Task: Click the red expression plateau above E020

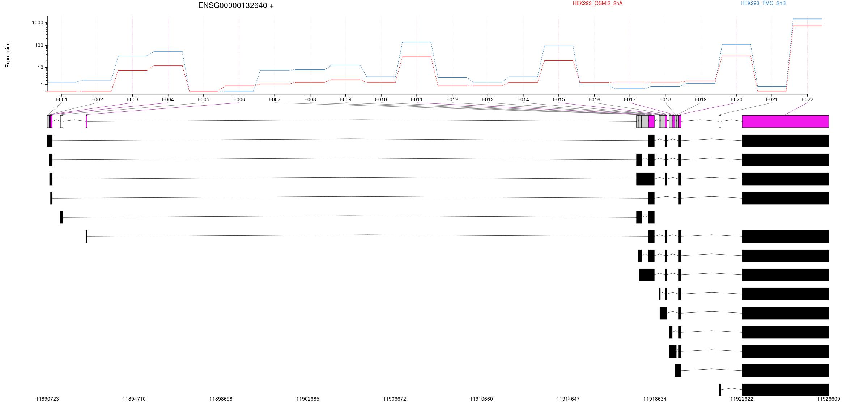Action: (x=736, y=56)
